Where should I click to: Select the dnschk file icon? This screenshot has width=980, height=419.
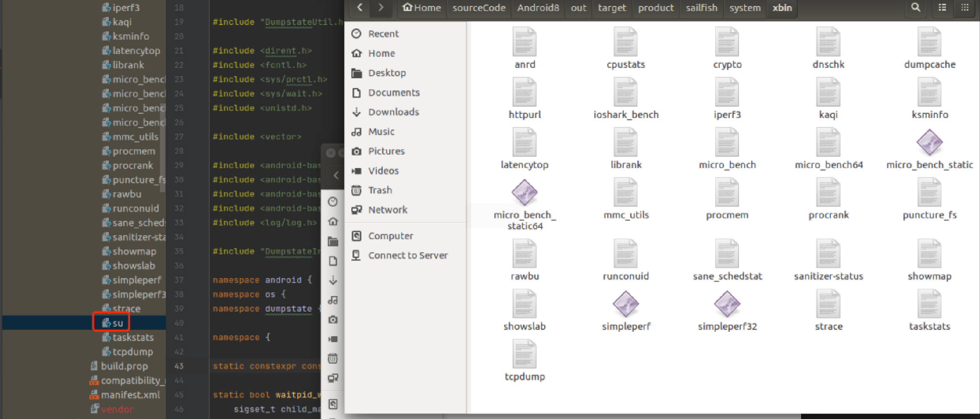(x=828, y=41)
